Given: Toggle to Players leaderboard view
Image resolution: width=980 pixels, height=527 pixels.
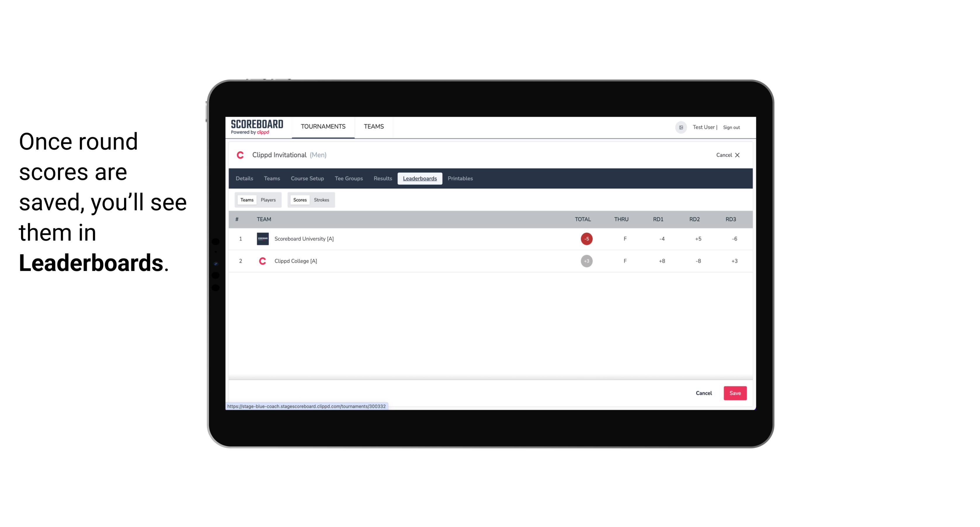Looking at the screenshot, I should tap(268, 199).
